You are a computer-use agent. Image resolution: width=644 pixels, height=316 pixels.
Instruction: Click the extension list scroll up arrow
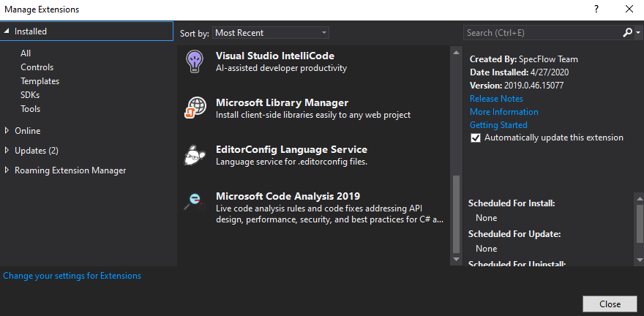(456, 52)
